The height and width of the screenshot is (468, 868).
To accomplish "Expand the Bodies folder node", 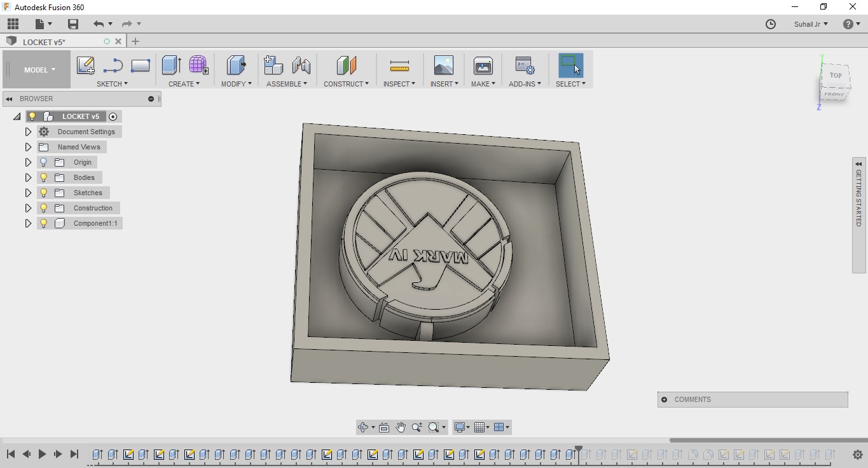I will pyautogui.click(x=28, y=177).
